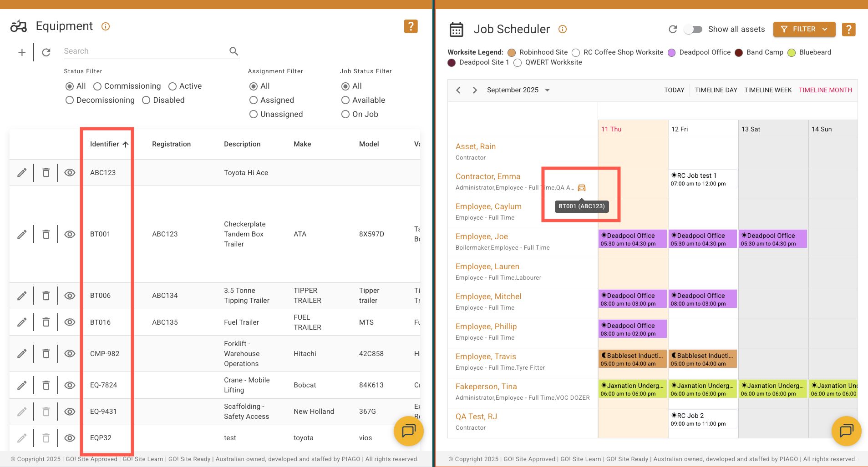This screenshot has height=467, width=868.
Task: Select the On Job status filter
Action: [x=345, y=114]
